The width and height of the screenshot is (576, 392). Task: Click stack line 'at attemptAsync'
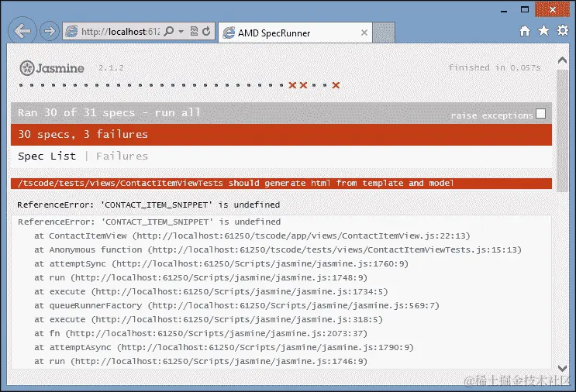pyautogui.click(x=224, y=347)
